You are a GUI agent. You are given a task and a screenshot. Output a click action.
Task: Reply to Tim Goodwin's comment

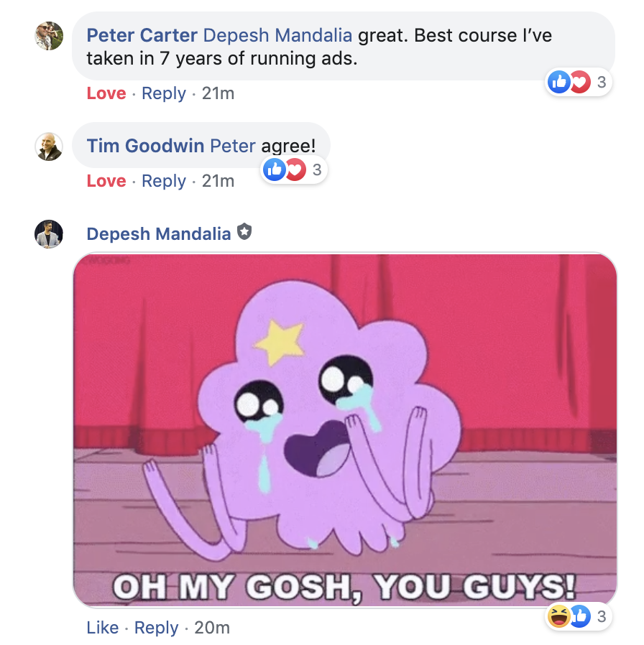164,181
